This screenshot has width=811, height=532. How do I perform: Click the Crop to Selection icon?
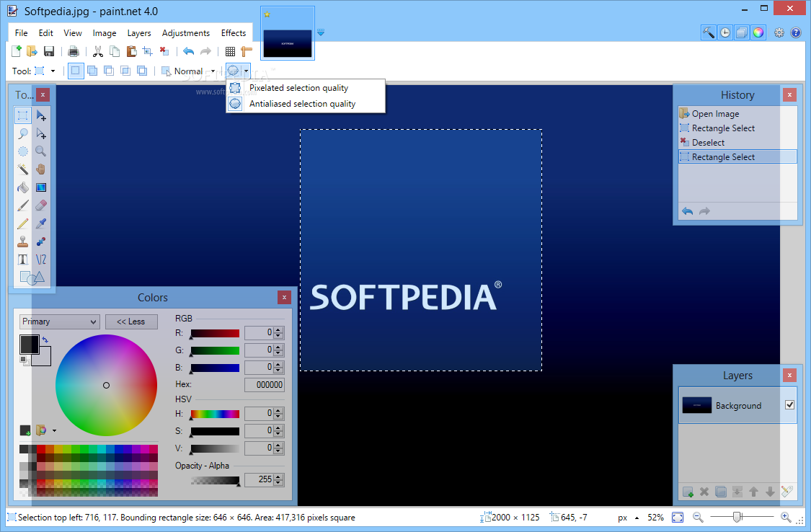[x=147, y=51]
